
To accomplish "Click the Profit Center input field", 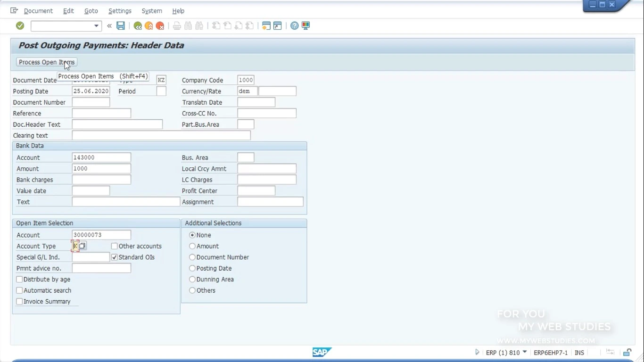I will pos(256,191).
